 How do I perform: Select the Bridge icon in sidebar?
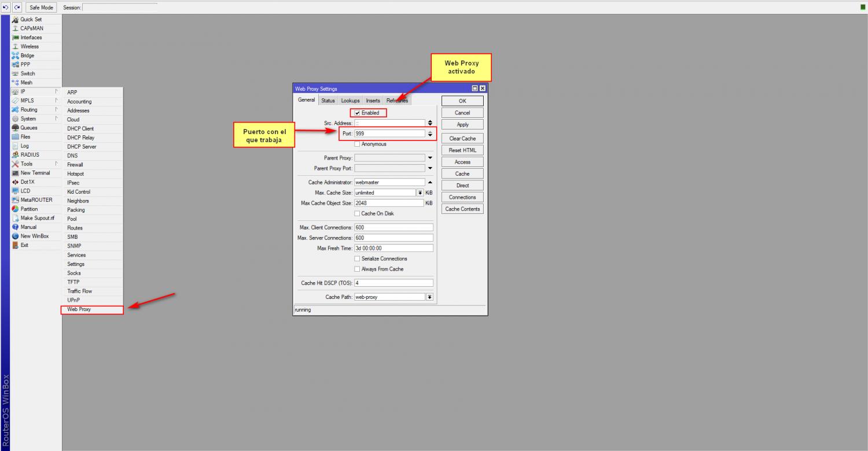(x=16, y=56)
